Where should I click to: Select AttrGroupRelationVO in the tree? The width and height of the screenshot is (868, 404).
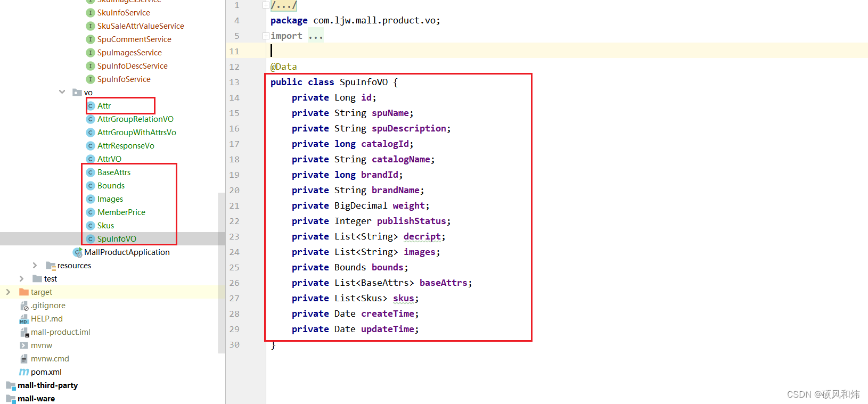point(135,119)
